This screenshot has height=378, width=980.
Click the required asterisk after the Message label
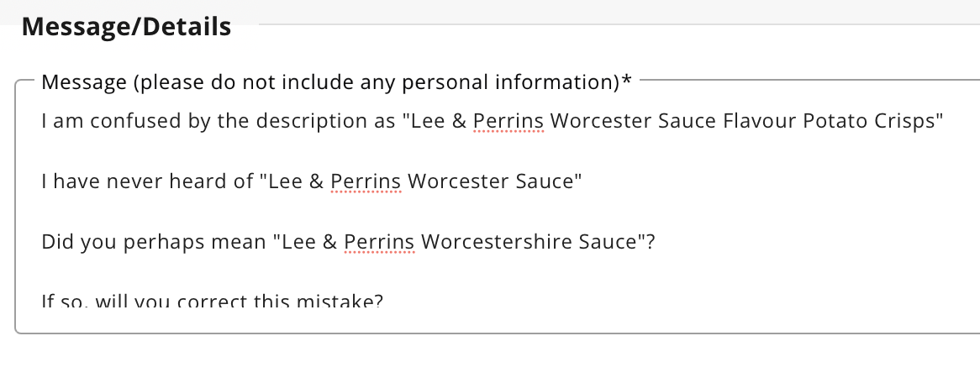(626, 82)
